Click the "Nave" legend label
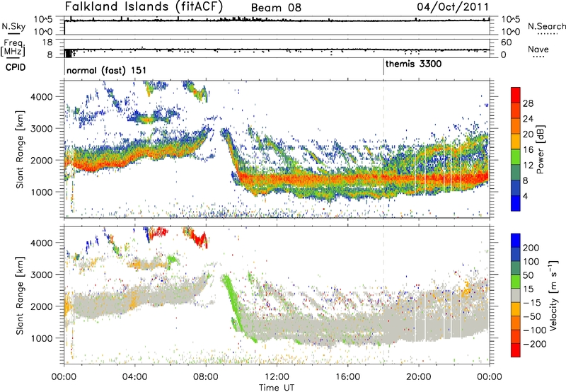566x392 pixels. pos(538,49)
